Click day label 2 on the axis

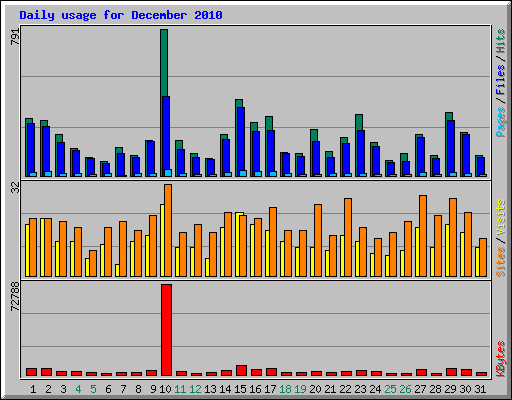(48, 389)
